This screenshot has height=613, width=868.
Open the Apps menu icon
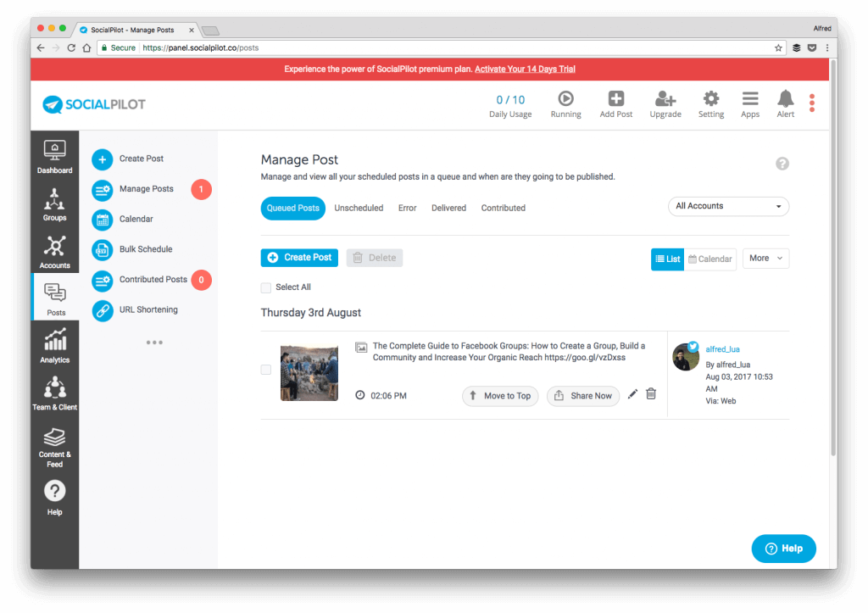pos(750,104)
